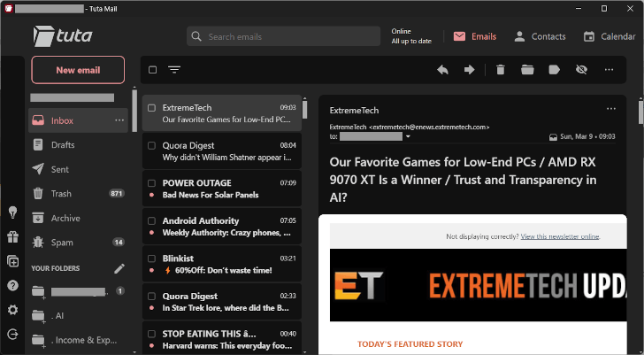This screenshot has width=644, height=355.
Task: Move email using the folder toolbar icon
Action: click(x=527, y=70)
